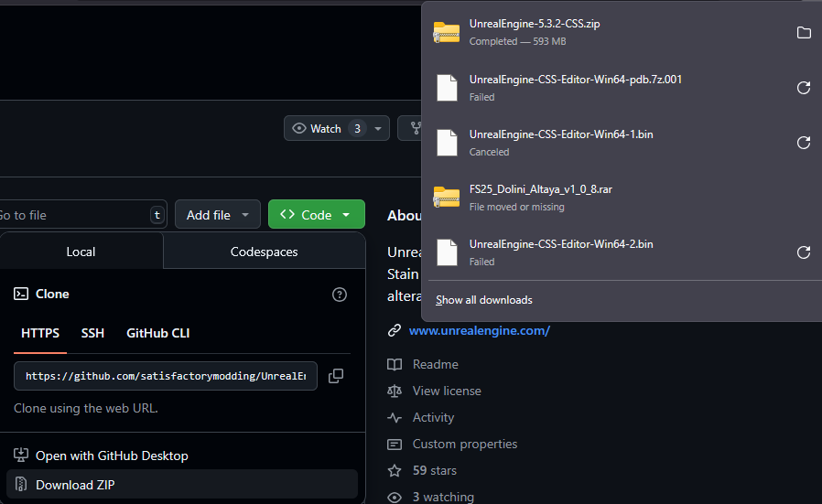This screenshot has height=504, width=822.
Task: Click the watch count badge 3
Action: (358, 128)
